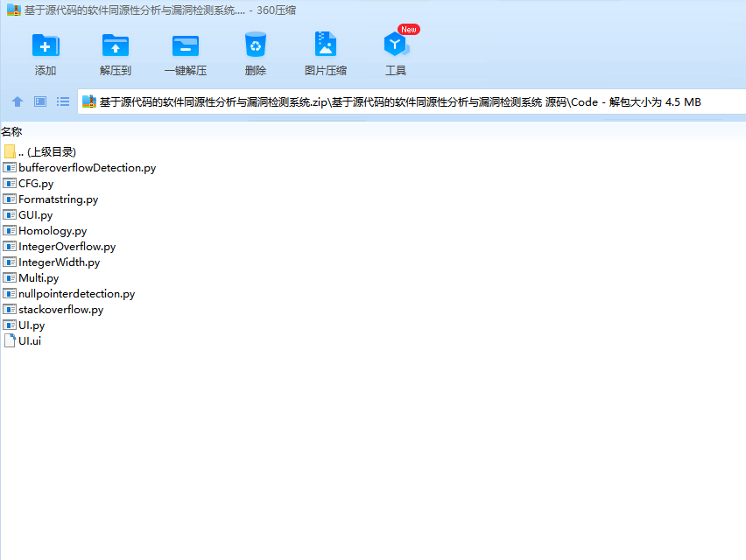Select the IntegerWidth.py file
The height and width of the screenshot is (560, 746).
click(x=52, y=262)
